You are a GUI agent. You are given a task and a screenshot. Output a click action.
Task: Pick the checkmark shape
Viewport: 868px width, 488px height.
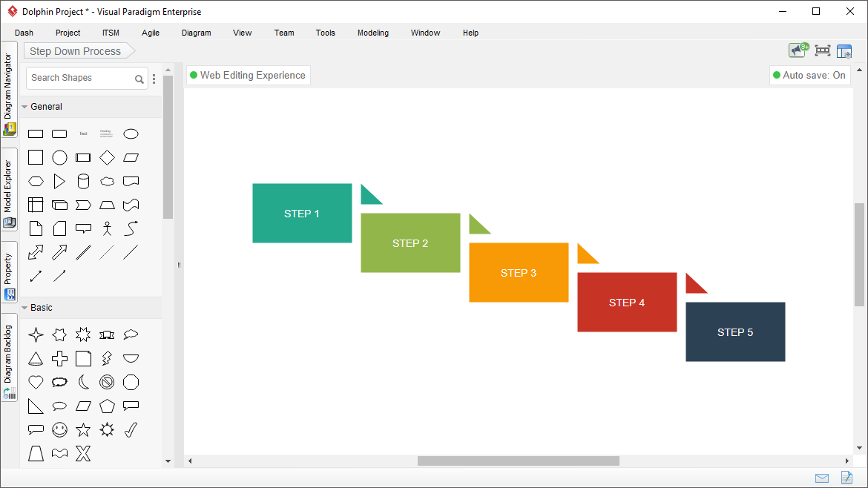[x=131, y=430]
